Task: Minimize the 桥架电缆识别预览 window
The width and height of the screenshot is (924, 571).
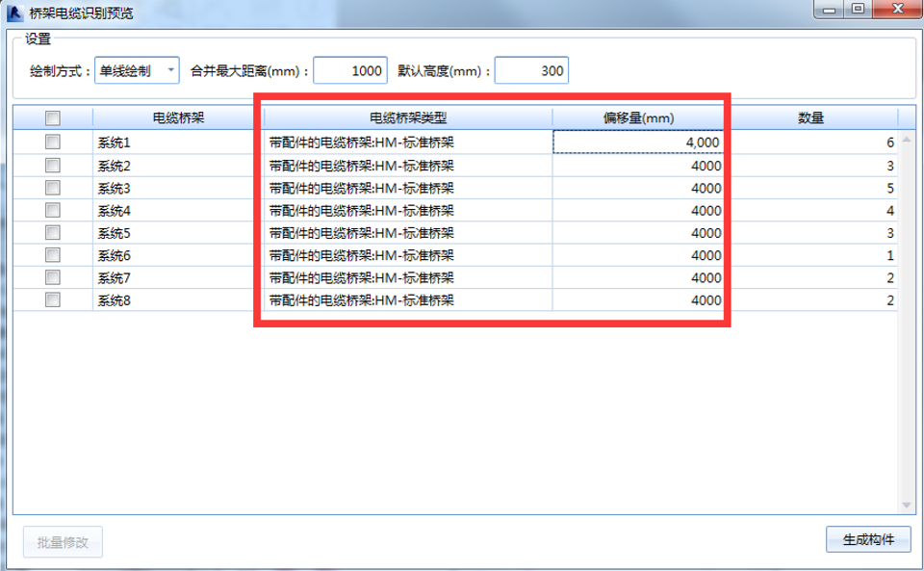Action: click(x=829, y=9)
